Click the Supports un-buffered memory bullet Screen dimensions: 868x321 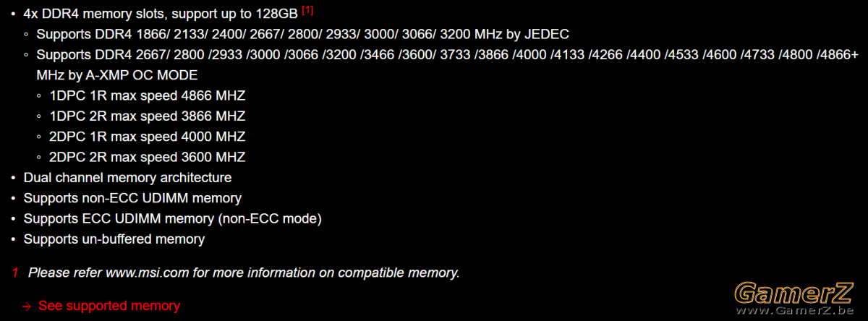click(x=114, y=239)
